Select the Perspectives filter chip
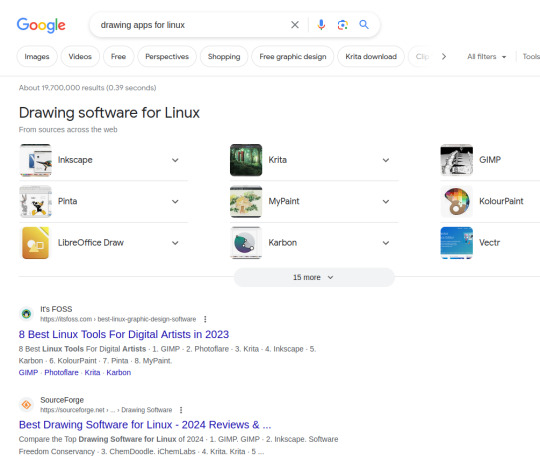 point(167,56)
